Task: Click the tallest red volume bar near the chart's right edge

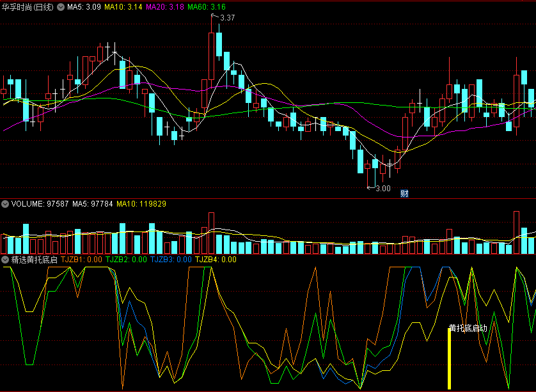Action: click(x=516, y=232)
